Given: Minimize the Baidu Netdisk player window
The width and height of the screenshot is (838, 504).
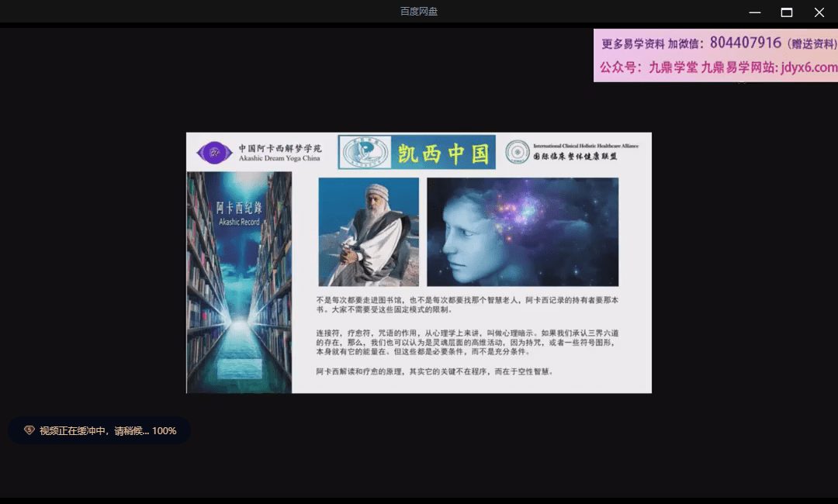Looking at the screenshot, I should pos(754,12).
